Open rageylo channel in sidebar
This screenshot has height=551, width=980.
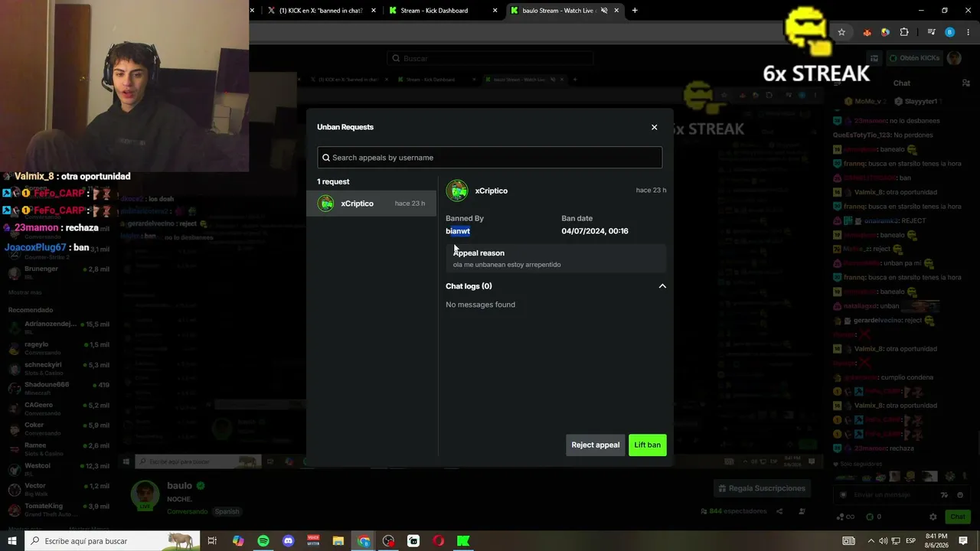pyautogui.click(x=59, y=347)
